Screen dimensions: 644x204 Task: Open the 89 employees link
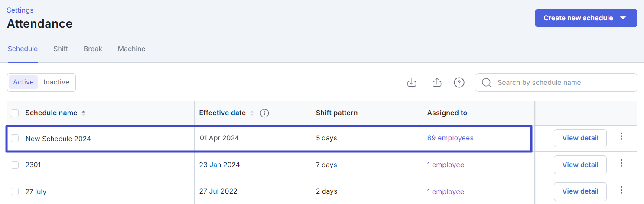tap(450, 138)
